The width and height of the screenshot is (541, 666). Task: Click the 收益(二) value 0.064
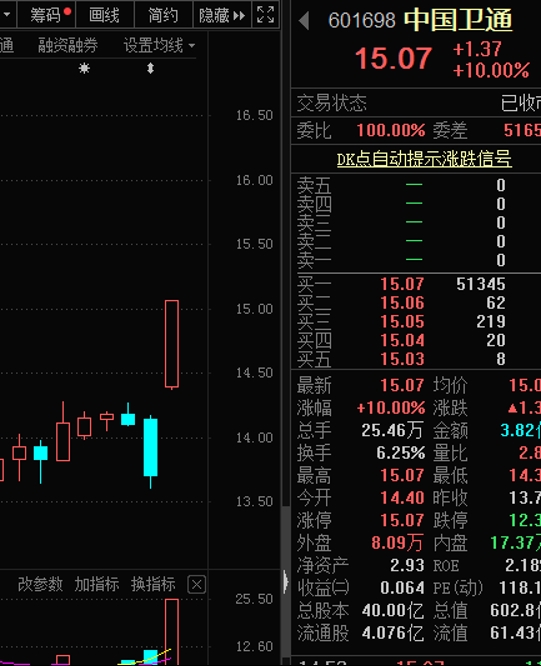pyautogui.click(x=402, y=588)
